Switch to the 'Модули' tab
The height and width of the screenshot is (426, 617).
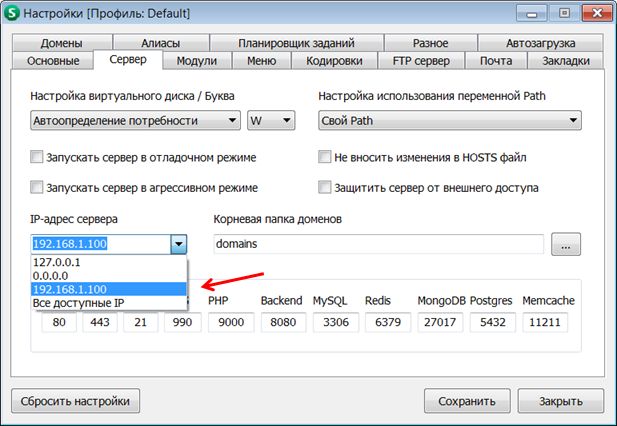point(196,60)
